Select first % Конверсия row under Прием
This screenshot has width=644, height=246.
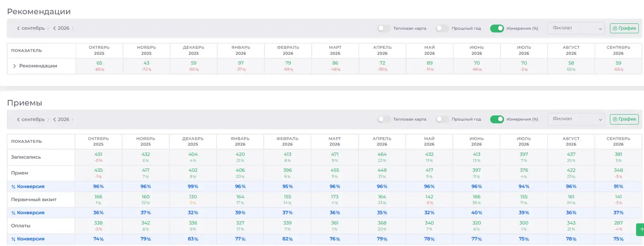click(28, 186)
